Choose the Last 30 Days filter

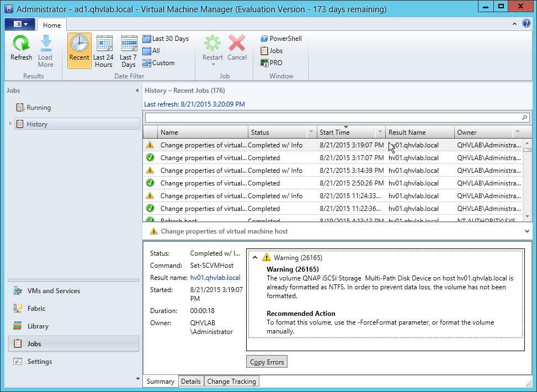[x=166, y=39]
